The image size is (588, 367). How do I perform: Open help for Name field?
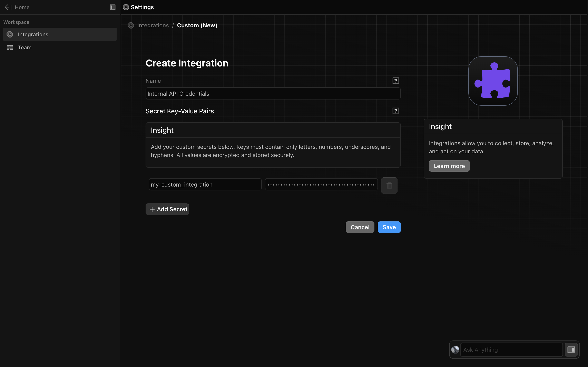pos(395,81)
